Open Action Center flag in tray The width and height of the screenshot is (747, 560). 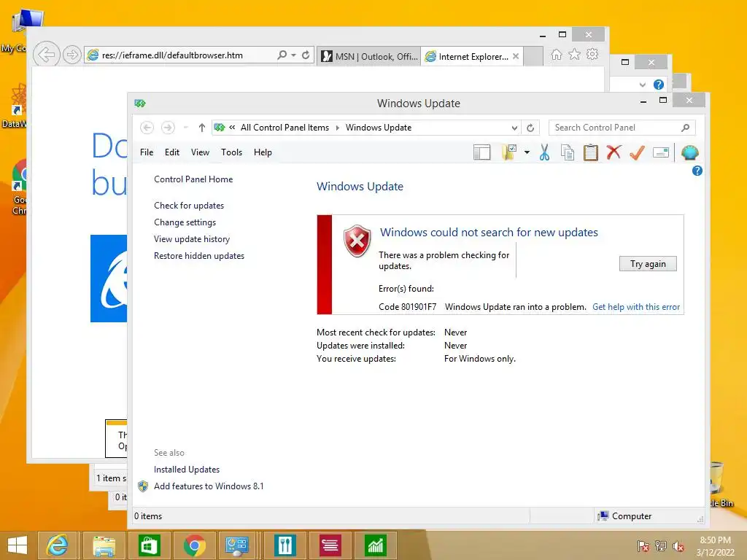pos(643,545)
